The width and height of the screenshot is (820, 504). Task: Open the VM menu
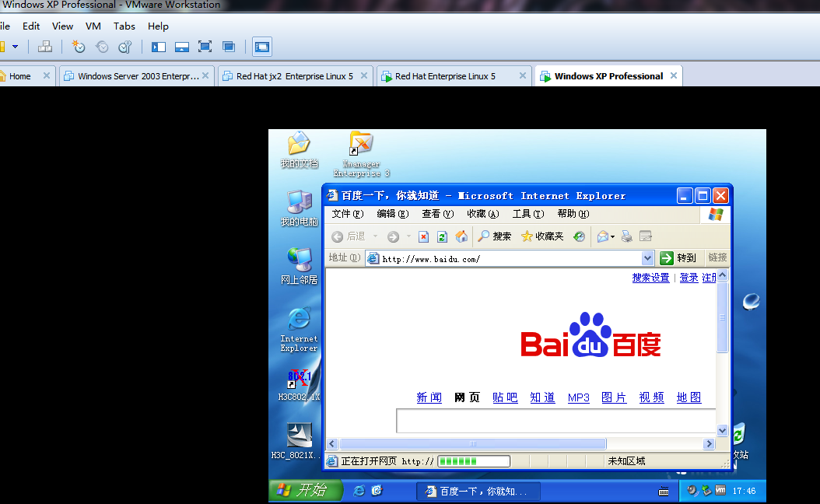[x=93, y=26]
